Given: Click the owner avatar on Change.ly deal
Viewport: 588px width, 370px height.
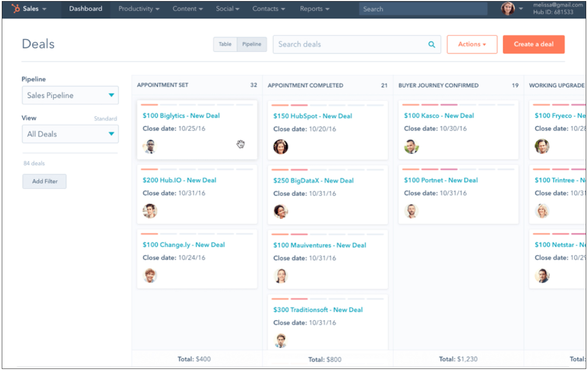Looking at the screenshot, I should point(150,275).
